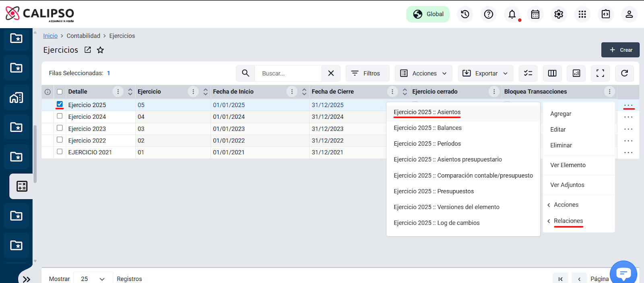Check the Ejercicio 2024 row checkbox
This screenshot has width=644, height=283.
tap(60, 116)
